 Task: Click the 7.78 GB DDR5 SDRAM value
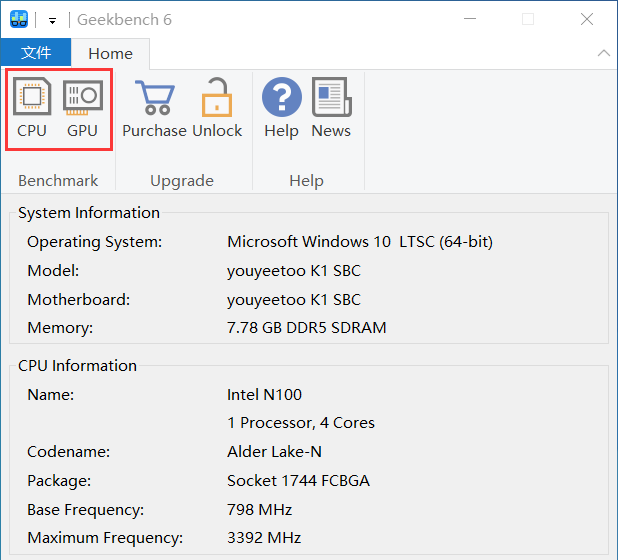(307, 328)
